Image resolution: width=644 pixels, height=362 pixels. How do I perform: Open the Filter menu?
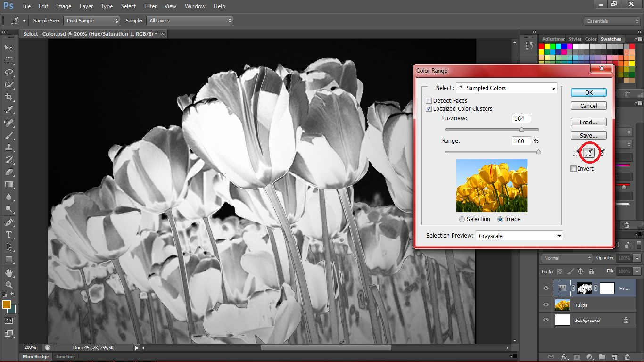point(150,6)
